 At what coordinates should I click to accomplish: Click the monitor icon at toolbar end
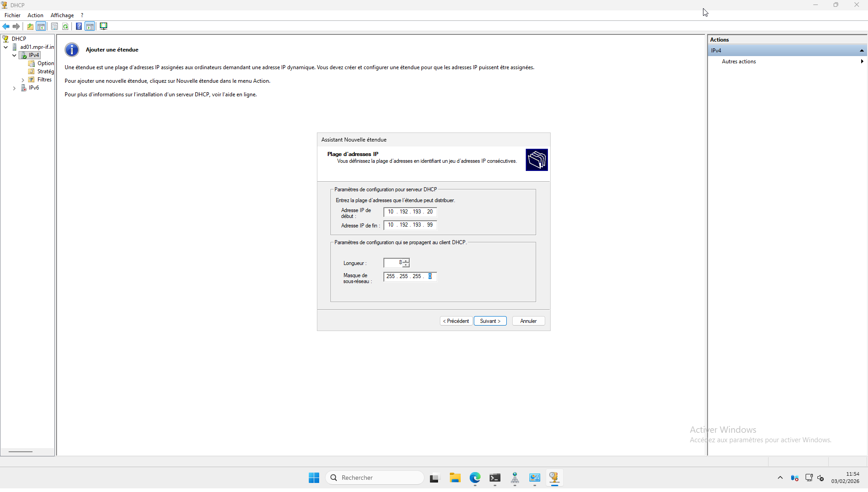[104, 26]
